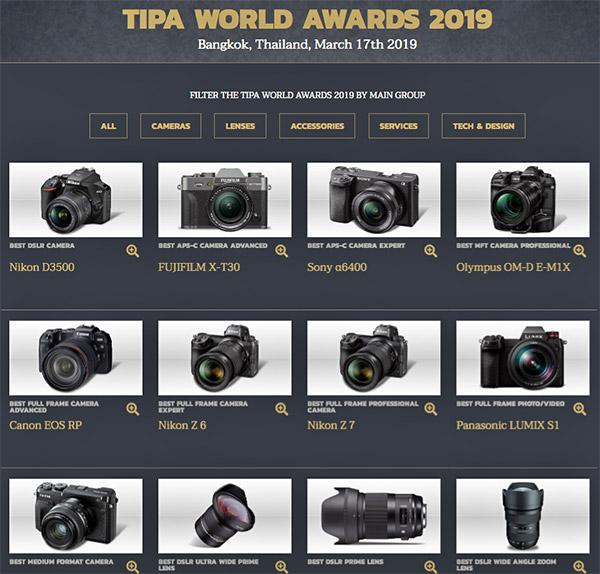The width and height of the screenshot is (600, 574).
Task: Click magnifier for Olympus OM-D E-M1X
Action: pos(579,251)
